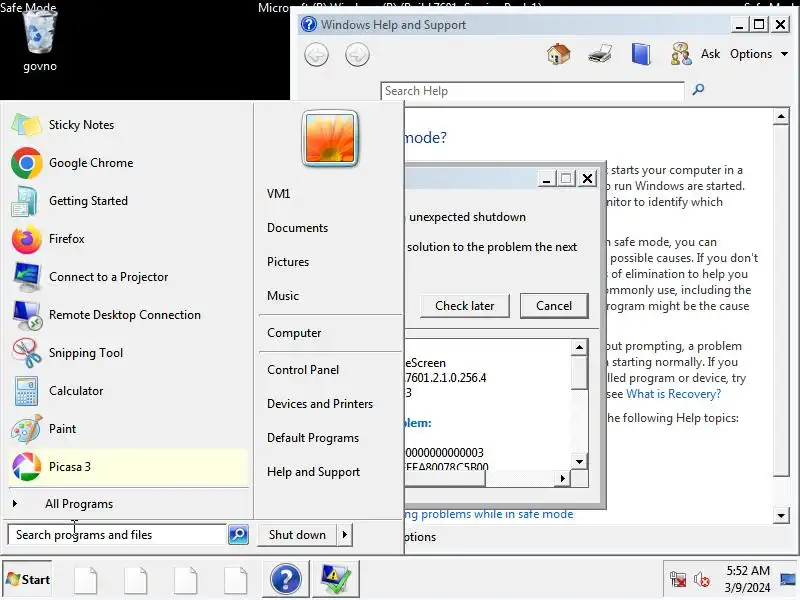Open Help and Support home page
The width and height of the screenshot is (800, 600).
[558, 54]
